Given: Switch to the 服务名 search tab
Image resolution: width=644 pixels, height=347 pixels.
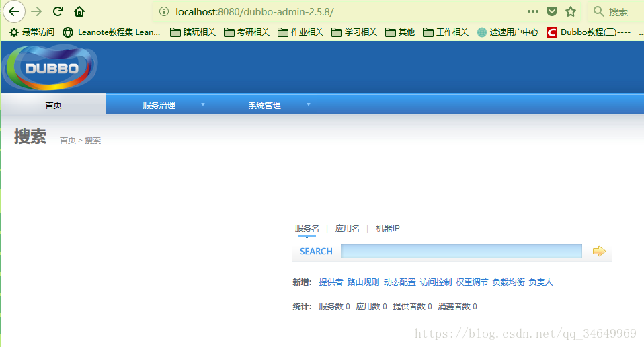Looking at the screenshot, I should tap(307, 229).
